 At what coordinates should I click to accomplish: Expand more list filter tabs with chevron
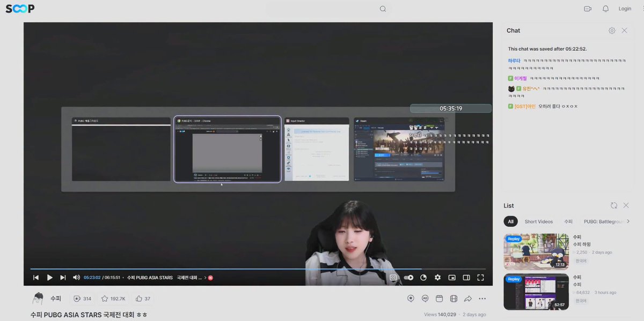tap(628, 221)
